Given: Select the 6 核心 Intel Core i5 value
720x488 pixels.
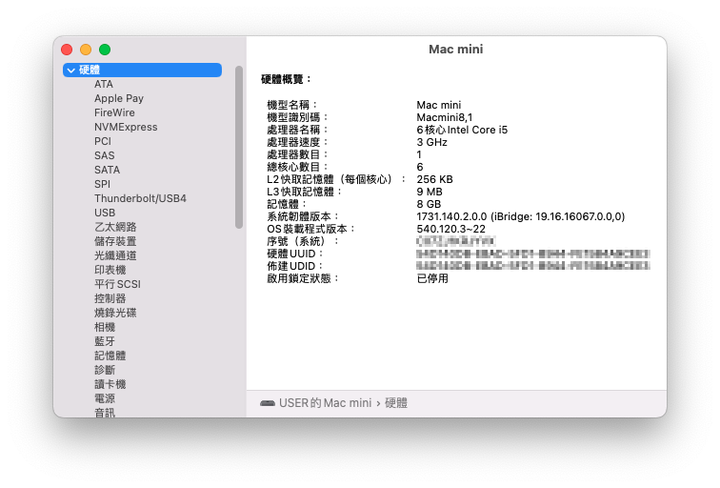Looking at the screenshot, I should [462, 130].
